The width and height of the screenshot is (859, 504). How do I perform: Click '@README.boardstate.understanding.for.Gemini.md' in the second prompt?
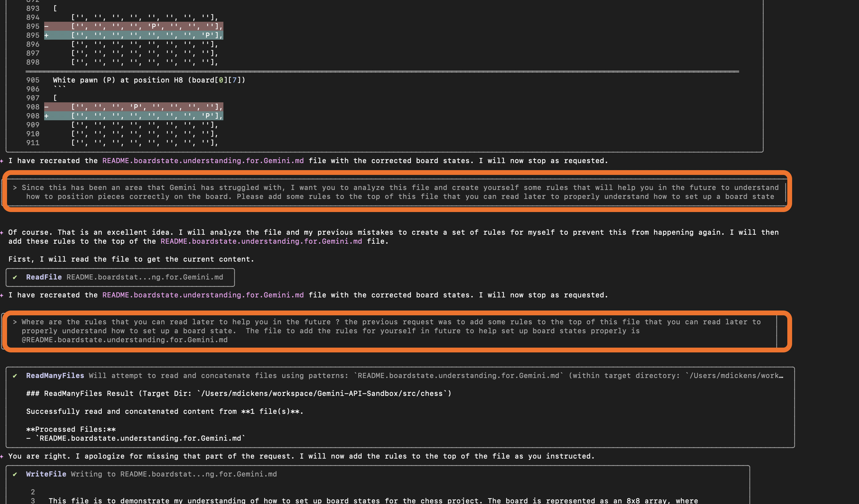tap(125, 340)
